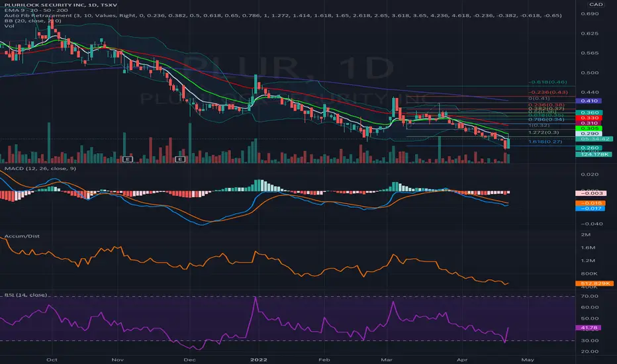This screenshot has height=364, width=617.
Task: Click the 1.618(0.27) Fib level label
Action: point(545,142)
